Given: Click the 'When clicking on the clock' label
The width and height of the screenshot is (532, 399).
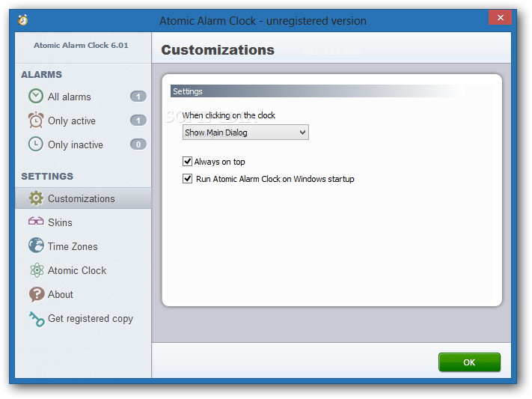Looking at the screenshot, I should coord(229,115).
